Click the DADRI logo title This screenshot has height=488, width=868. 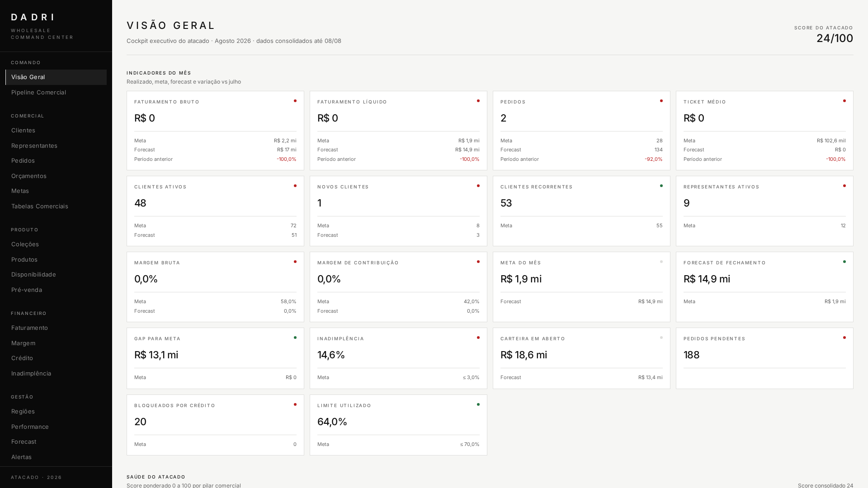[33, 17]
